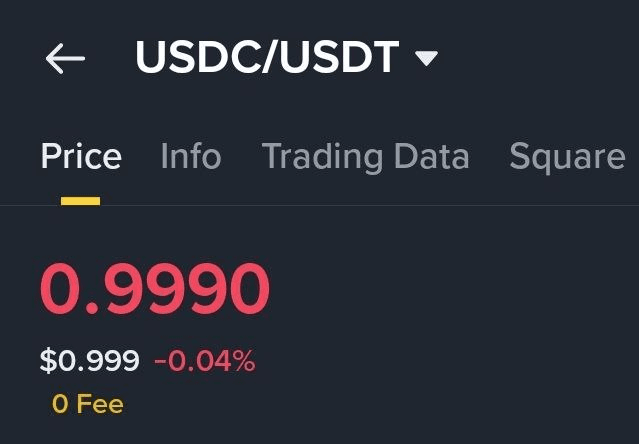Switch to the Price tab
Image resolution: width=639 pixels, height=444 pixels.
pyautogui.click(x=81, y=157)
